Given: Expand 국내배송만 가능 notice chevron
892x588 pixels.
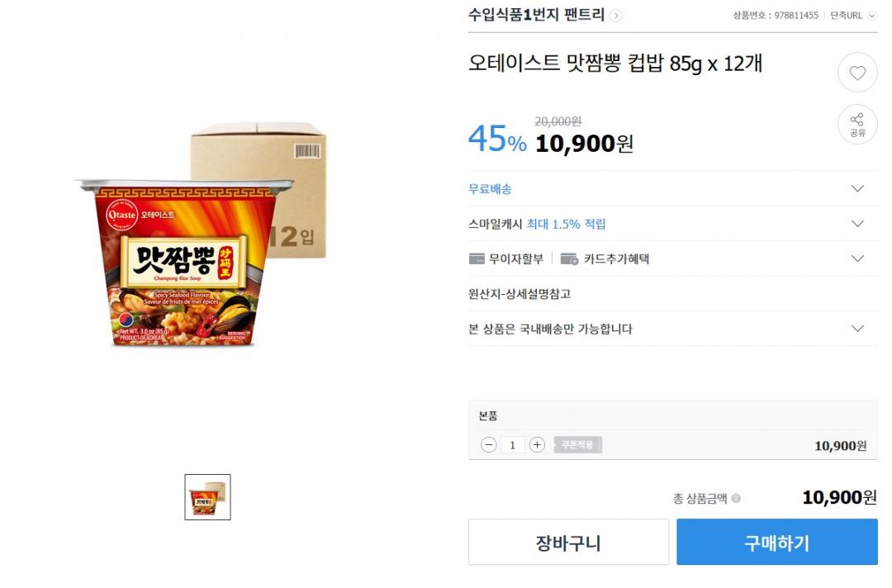Looking at the screenshot, I should pos(857,329).
